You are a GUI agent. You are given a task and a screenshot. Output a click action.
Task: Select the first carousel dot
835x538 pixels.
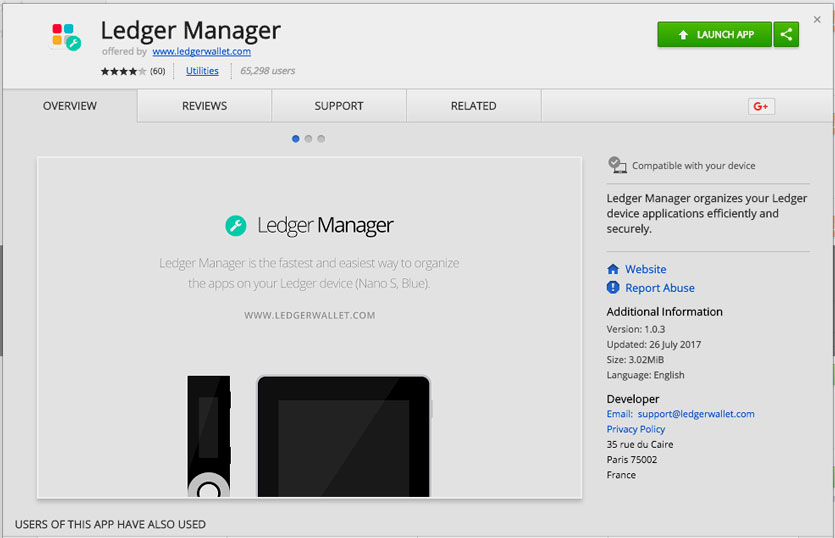pos(295,139)
